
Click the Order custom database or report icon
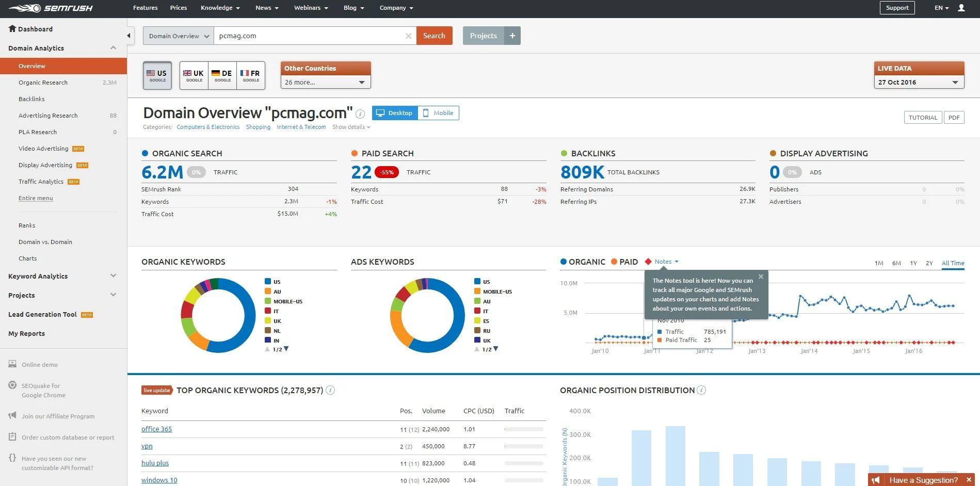coord(11,437)
